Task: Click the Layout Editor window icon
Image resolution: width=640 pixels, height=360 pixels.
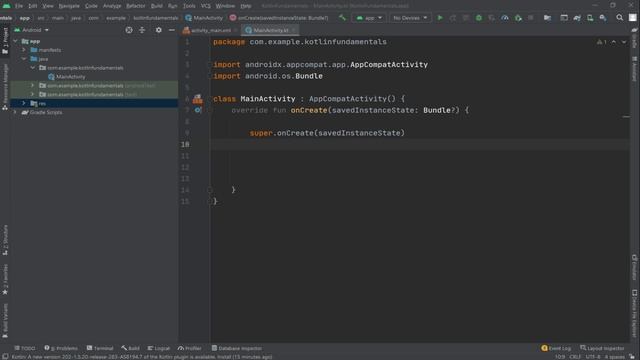Action: point(564,18)
